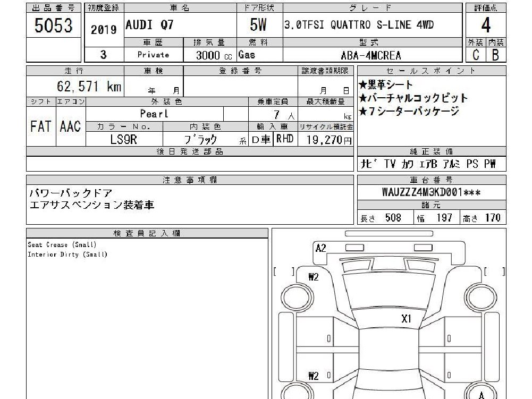The image size is (532, 399).
Task: Click the color number LS9R
Action: click(123, 139)
